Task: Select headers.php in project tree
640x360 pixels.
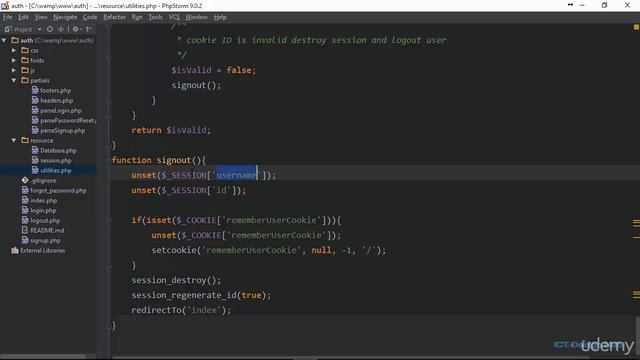Action: [56, 100]
